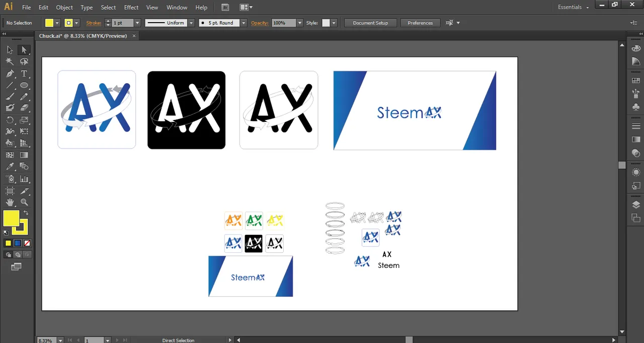The height and width of the screenshot is (343, 644).
Task: Open the Window menu
Action: pos(177,8)
